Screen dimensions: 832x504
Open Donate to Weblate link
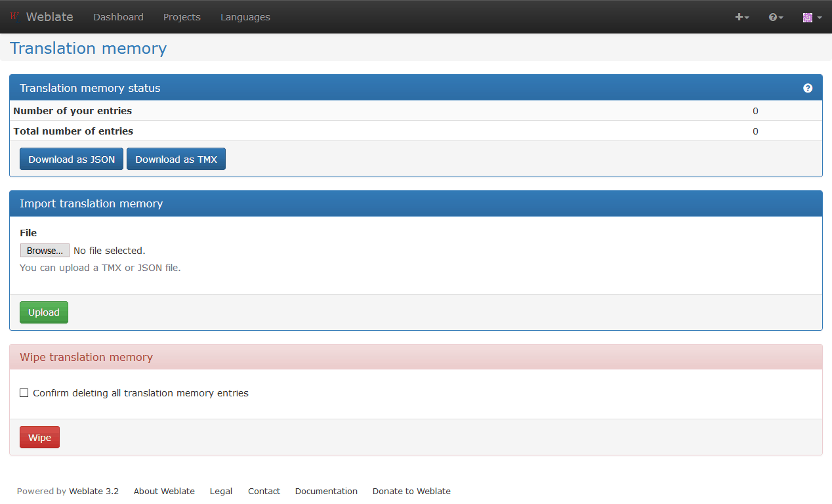[x=411, y=491]
